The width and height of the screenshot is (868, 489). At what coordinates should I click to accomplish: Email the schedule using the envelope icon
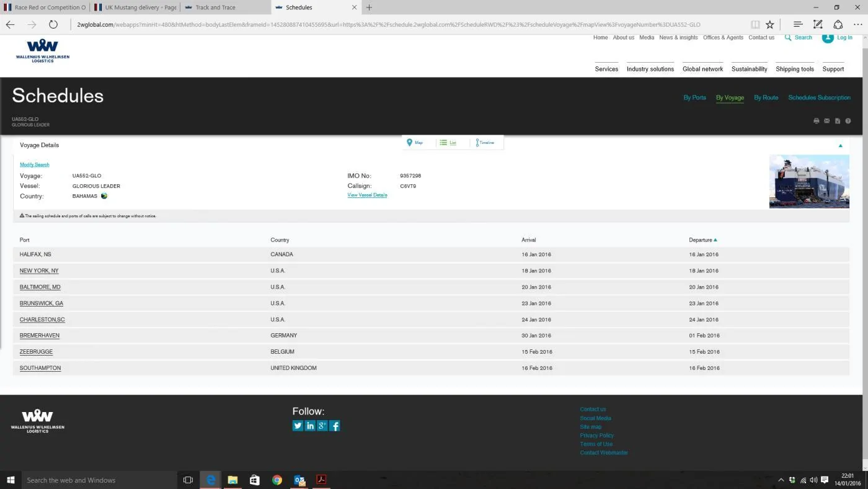[826, 121]
